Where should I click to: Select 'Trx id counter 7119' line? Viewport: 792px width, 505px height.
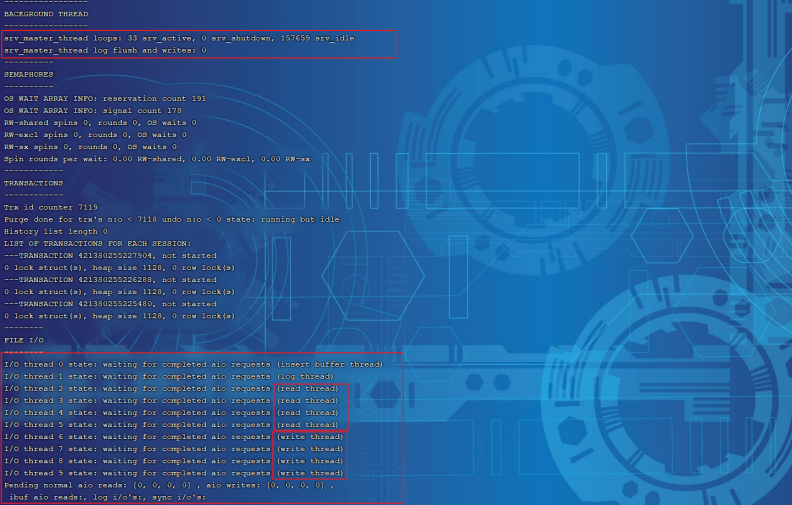point(51,208)
